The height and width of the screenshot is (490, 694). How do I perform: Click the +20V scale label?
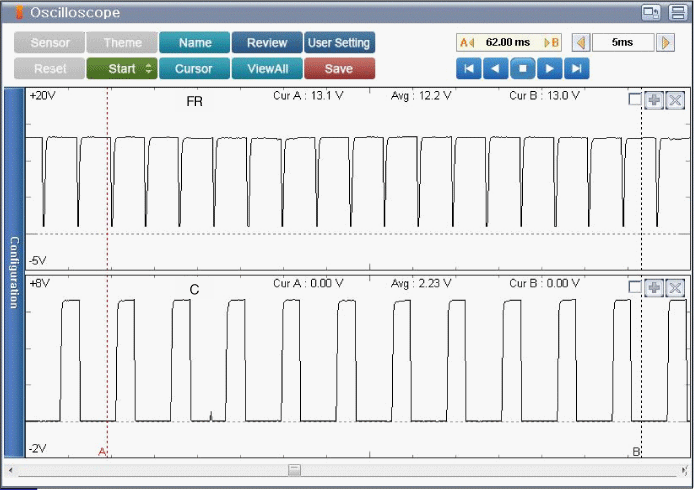tap(42, 96)
